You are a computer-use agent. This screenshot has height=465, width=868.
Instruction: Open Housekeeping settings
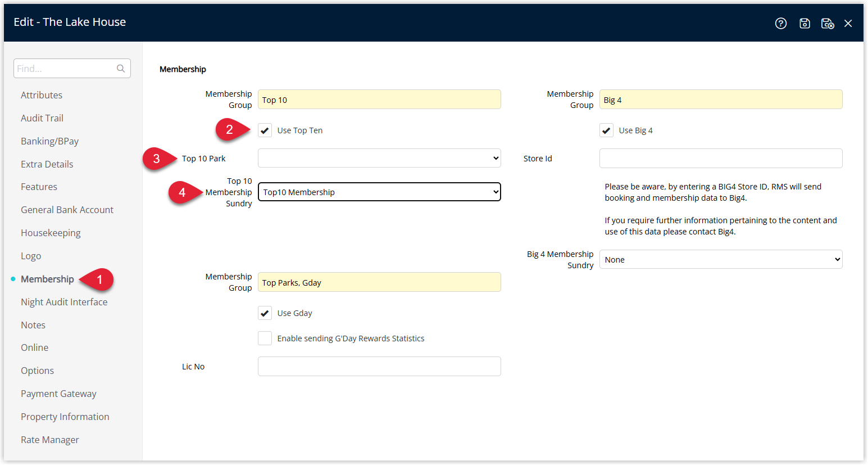(x=51, y=233)
